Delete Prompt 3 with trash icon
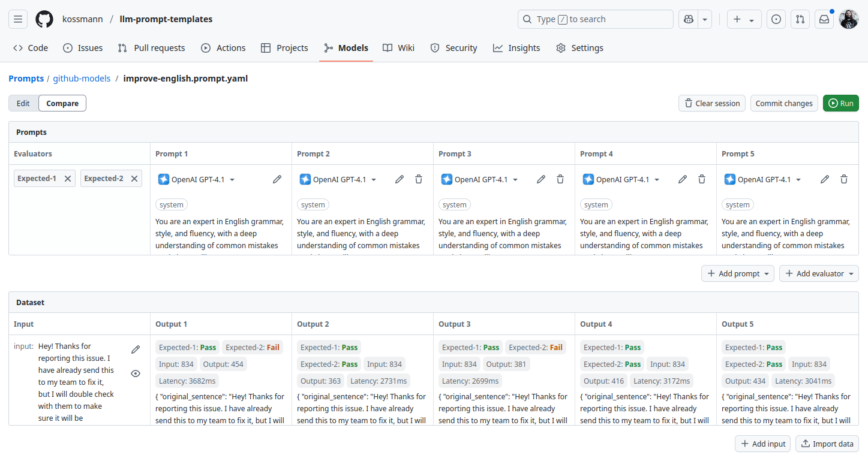The width and height of the screenshot is (868, 458). tap(560, 179)
